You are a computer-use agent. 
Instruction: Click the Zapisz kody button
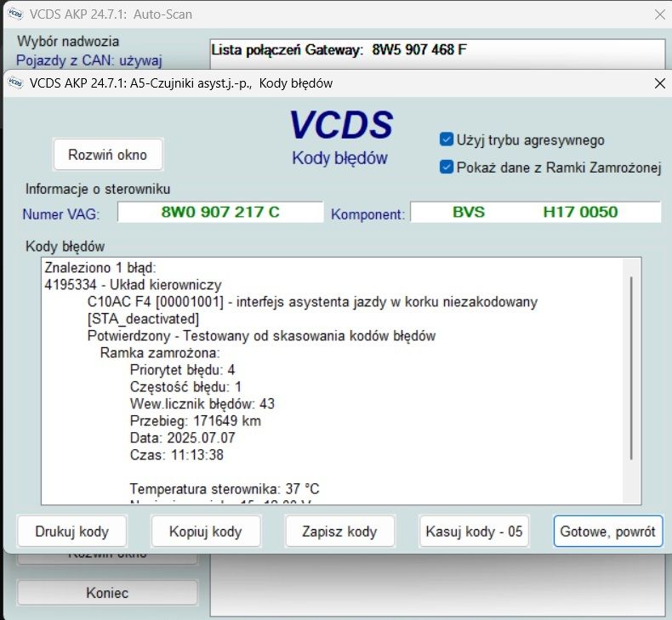(339, 532)
